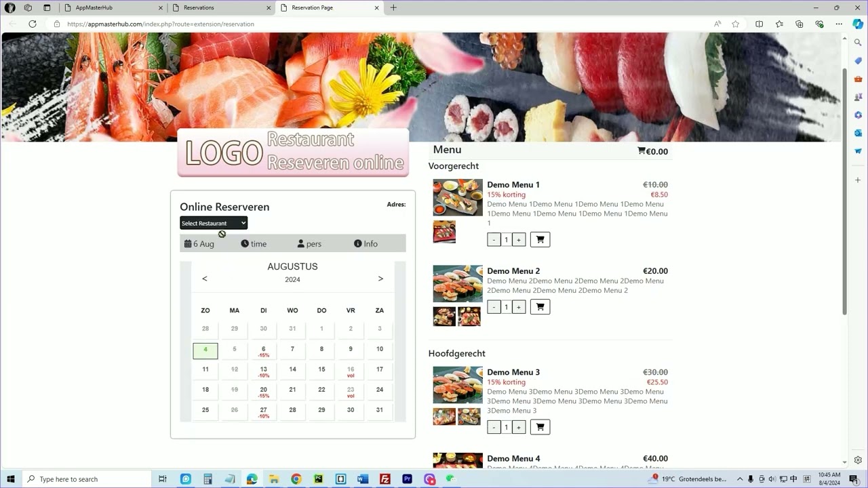Open the Select Restaurant dropdown

point(214,223)
